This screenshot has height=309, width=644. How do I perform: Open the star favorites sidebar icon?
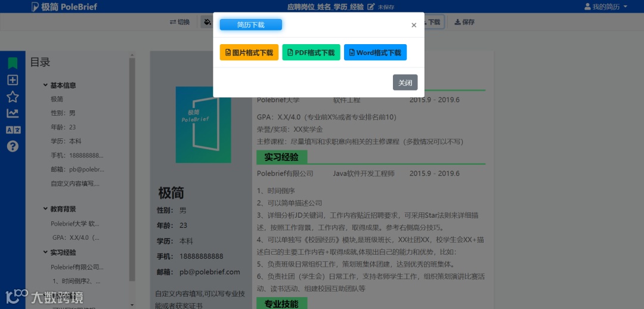tap(13, 97)
